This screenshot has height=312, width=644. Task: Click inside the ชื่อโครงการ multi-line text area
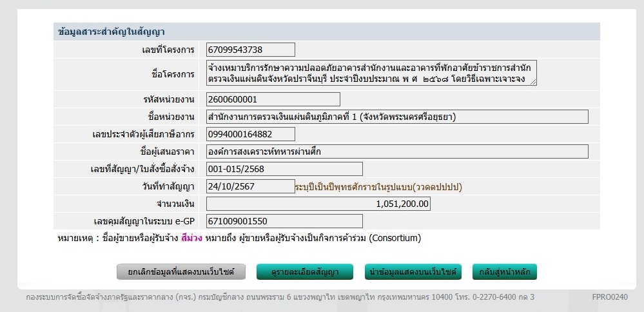(x=371, y=73)
